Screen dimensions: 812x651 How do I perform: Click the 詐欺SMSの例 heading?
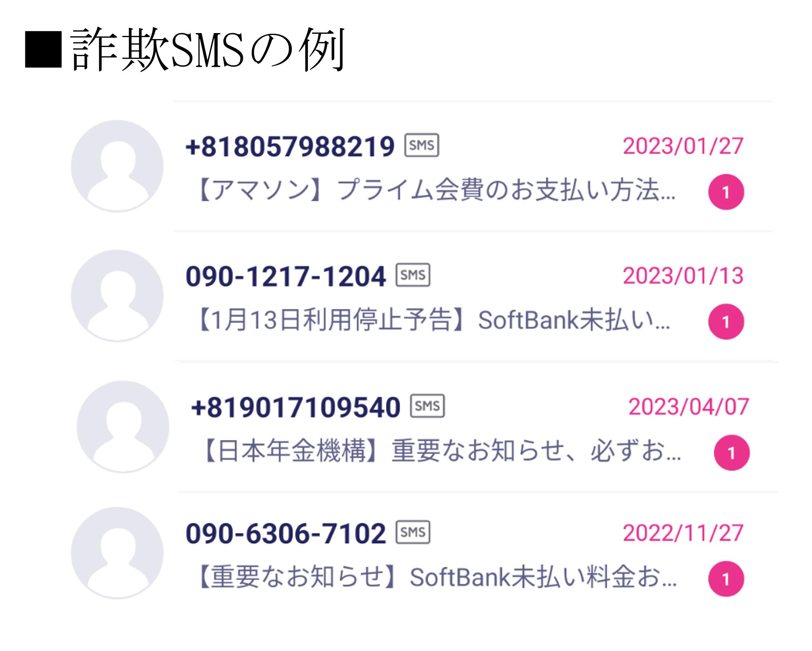pyautogui.click(x=185, y=49)
